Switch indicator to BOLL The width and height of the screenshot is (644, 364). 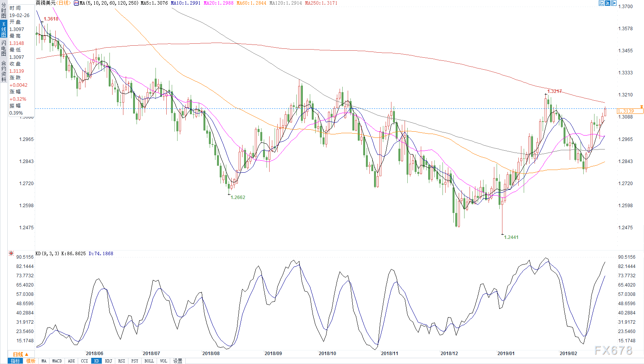click(x=149, y=361)
